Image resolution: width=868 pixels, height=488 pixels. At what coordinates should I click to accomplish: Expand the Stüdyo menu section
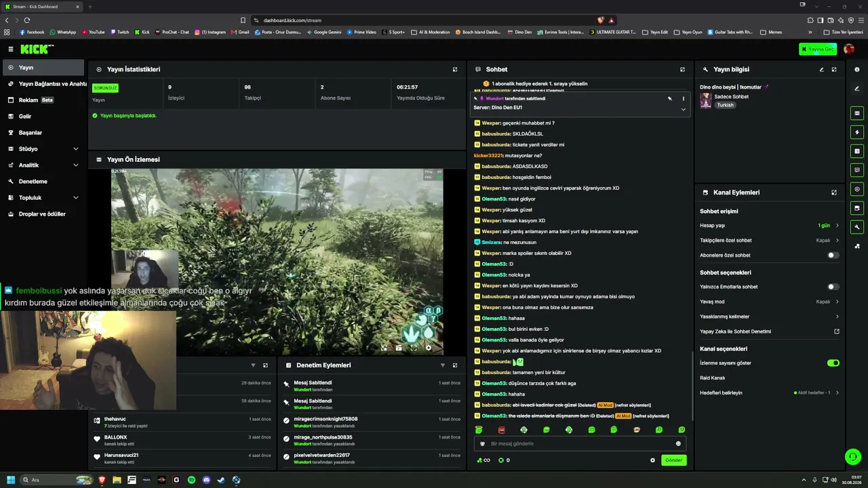[43, 149]
